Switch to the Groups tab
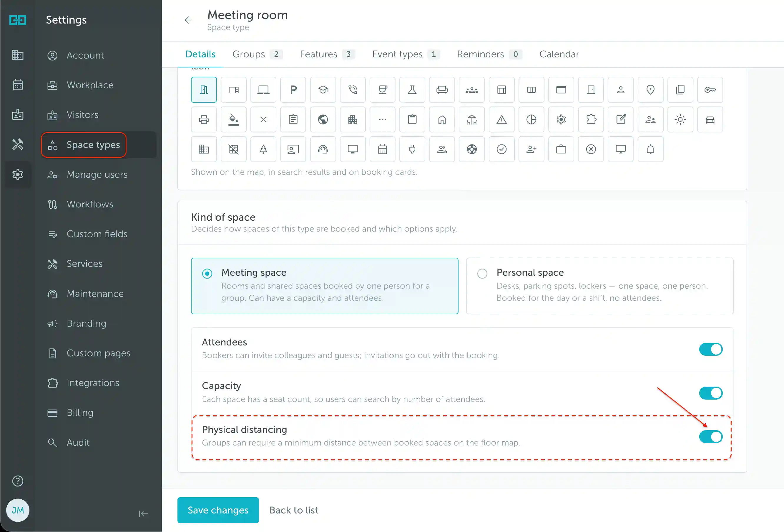The width and height of the screenshot is (784, 532). [x=258, y=54]
